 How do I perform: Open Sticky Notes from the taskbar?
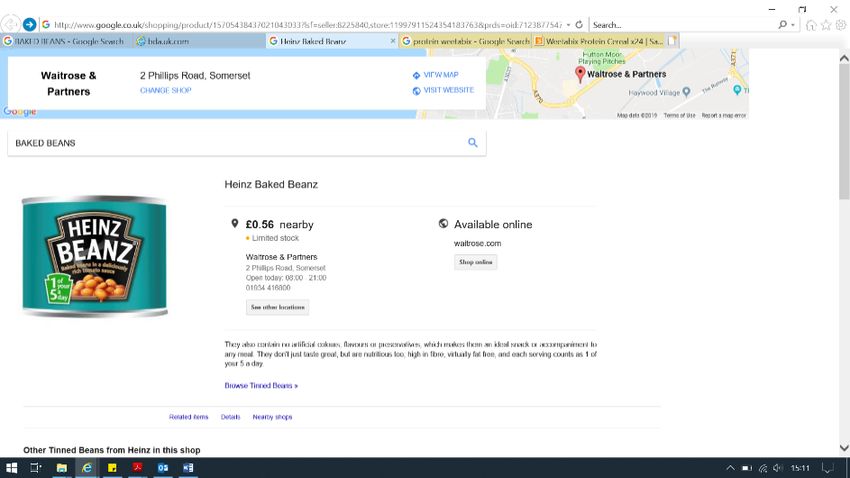112,468
